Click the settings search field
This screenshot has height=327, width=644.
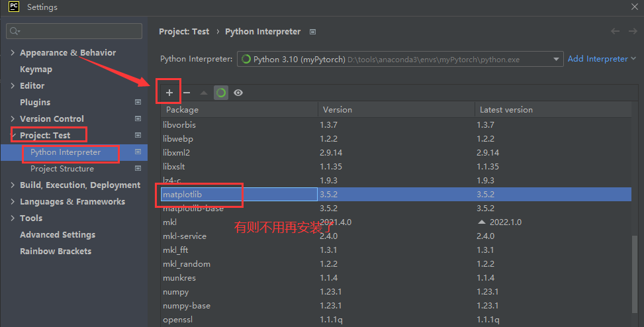point(74,31)
